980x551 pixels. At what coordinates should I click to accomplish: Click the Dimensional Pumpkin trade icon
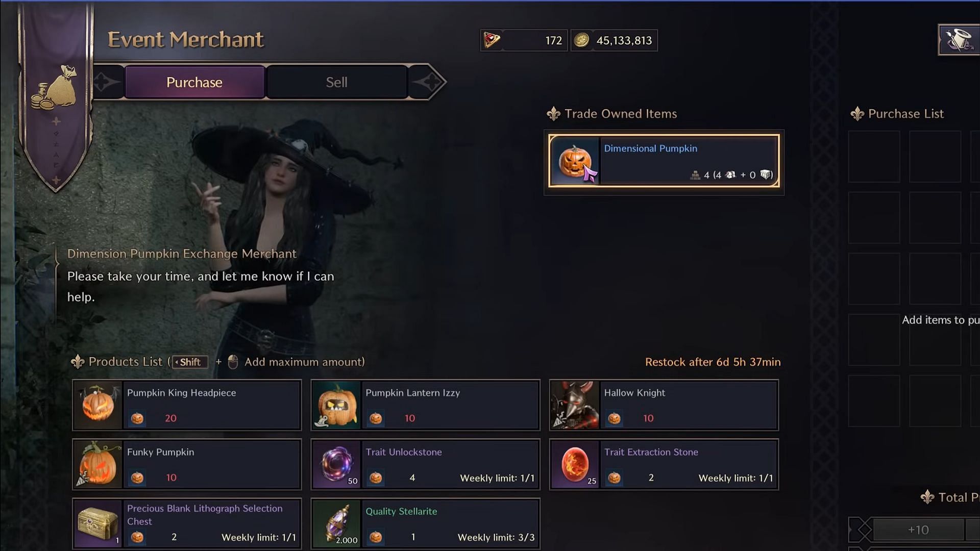(575, 161)
